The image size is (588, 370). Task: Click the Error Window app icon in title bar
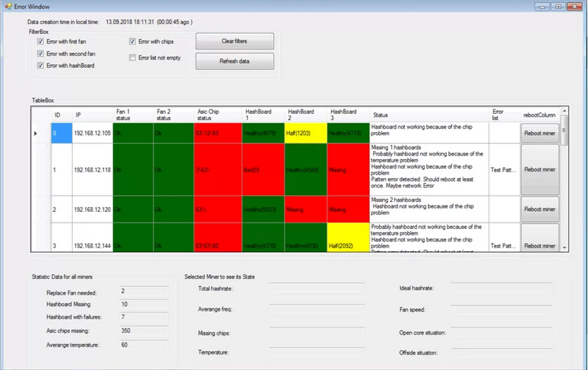(x=8, y=6)
